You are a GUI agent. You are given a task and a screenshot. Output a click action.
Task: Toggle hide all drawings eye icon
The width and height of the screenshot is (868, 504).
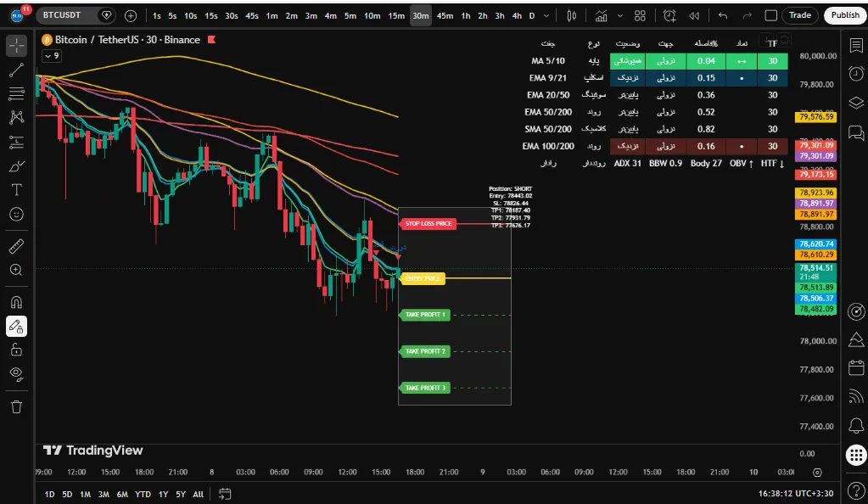click(x=17, y=374)
